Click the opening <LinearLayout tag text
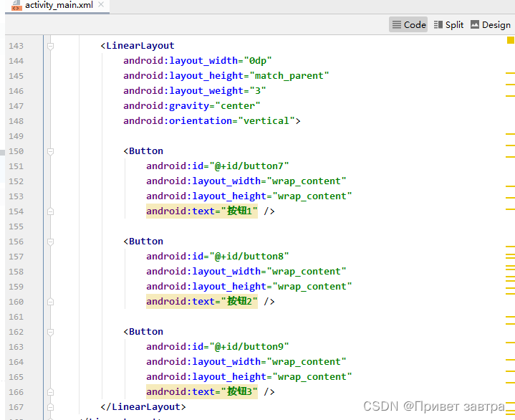Viewport: 515px width, 420px height. (138, 46)
